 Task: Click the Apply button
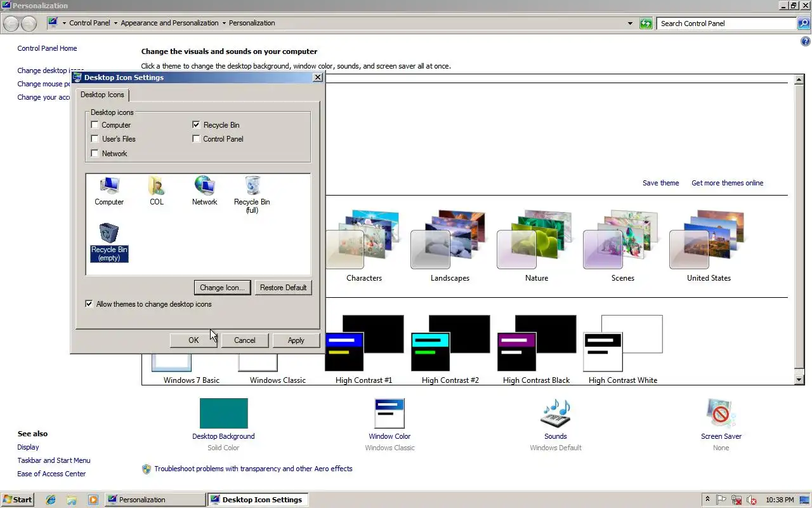click(x=296, y=340)
